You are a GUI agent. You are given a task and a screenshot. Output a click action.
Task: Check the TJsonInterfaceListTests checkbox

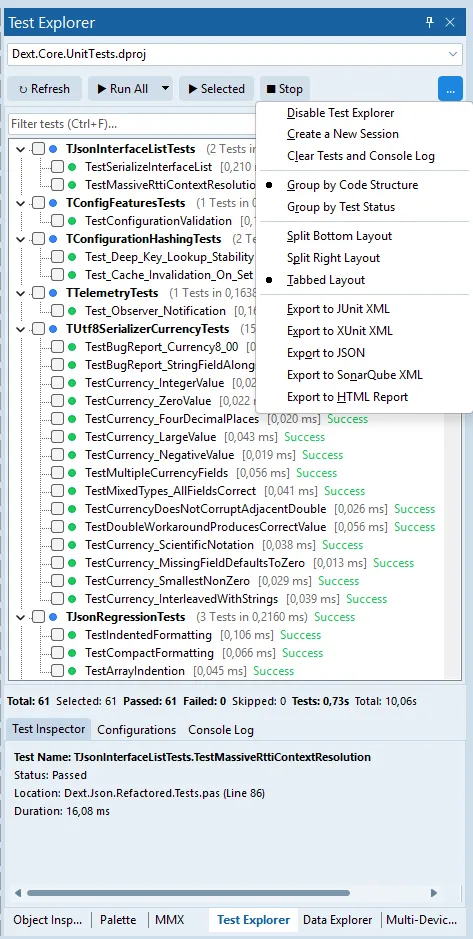point(38,149)
